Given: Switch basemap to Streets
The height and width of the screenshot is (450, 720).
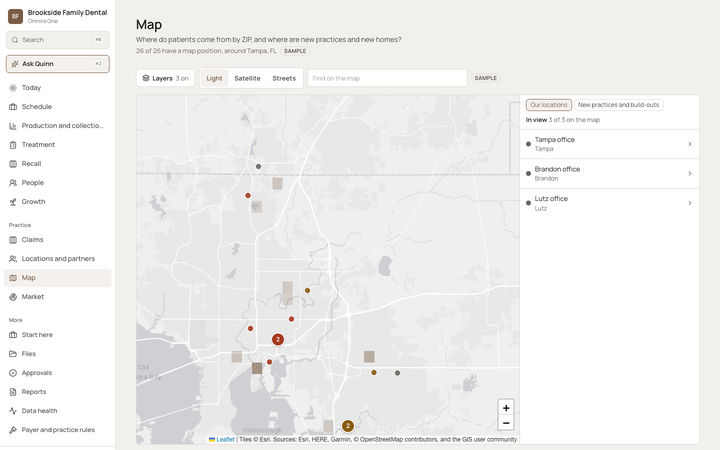Looking at the screenshot, I should pos(284,78).
